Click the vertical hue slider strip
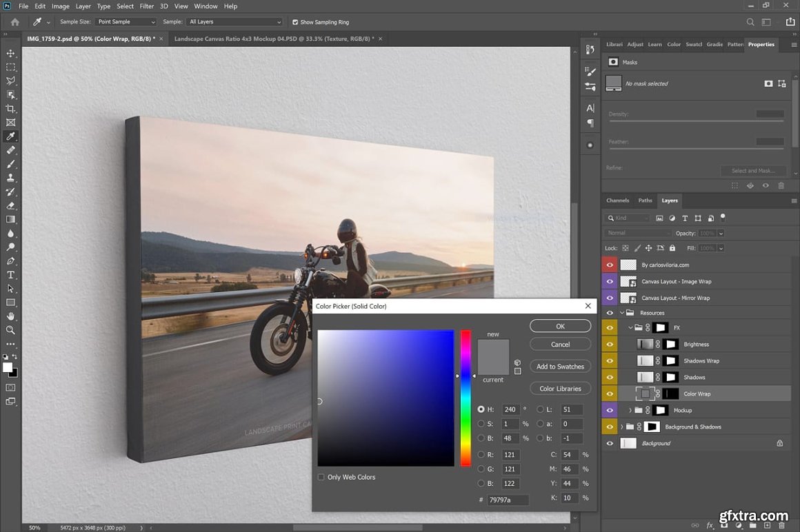This screenshot has width=800, height=532. 466,398
